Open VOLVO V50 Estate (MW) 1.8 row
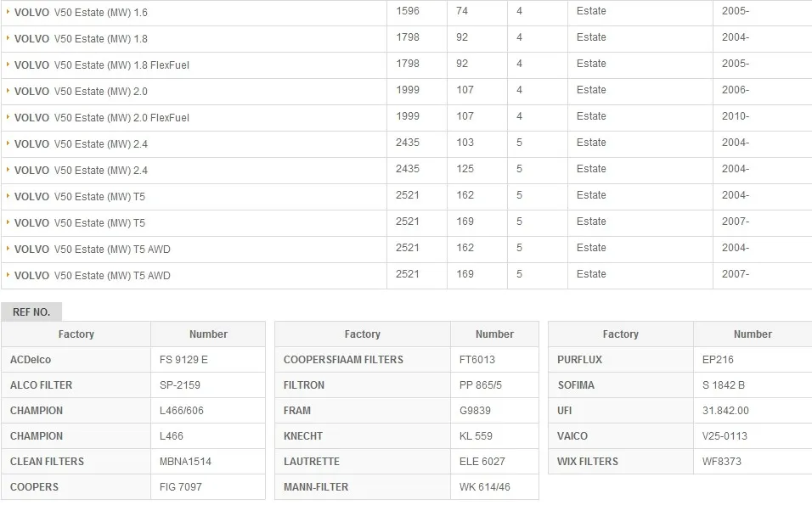The width and height of the screenshot is (812, 505). click(81, 39)
